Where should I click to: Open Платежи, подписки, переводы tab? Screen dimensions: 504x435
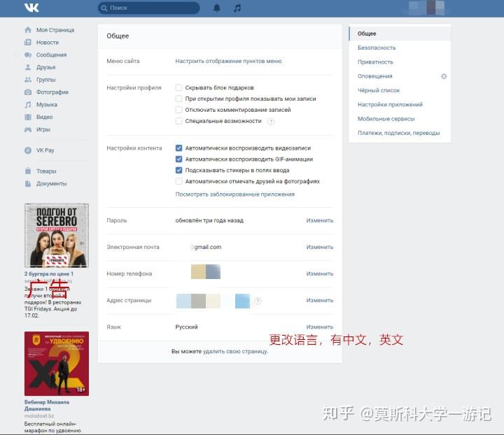400,133
